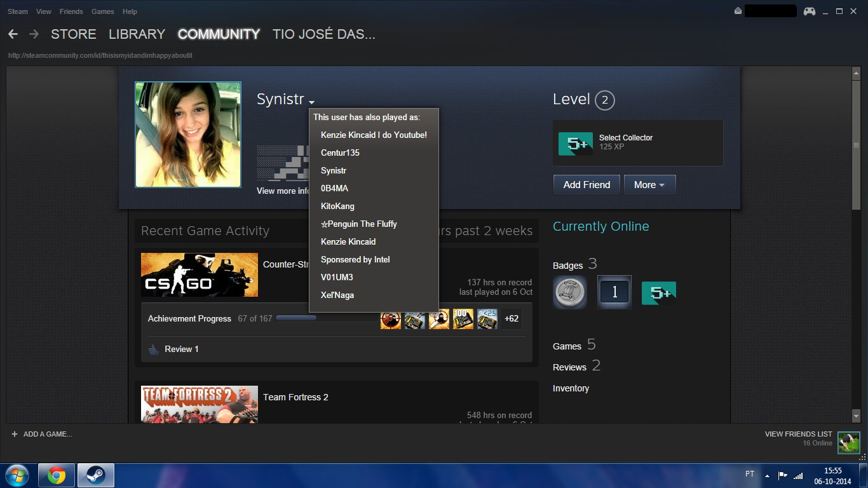The height and width of the screenshot is (488, 868).
Task: Open the TIO JOSÉ DAS... profile tab
Action: coord(324,34)
